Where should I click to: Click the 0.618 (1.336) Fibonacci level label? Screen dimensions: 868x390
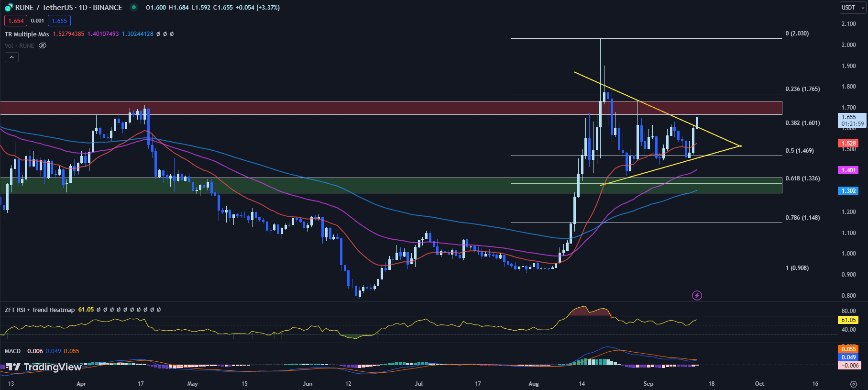[802, 178]
